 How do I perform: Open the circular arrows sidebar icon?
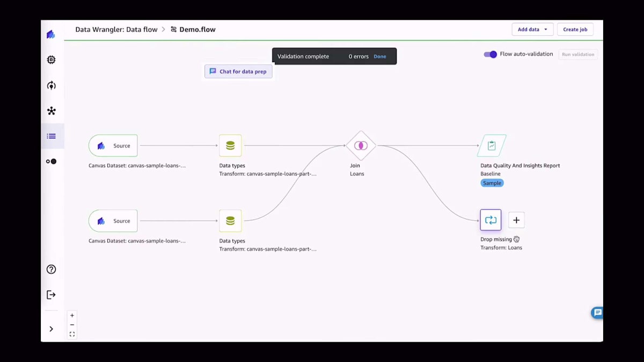pyautogui.click(x=51, y=85)
